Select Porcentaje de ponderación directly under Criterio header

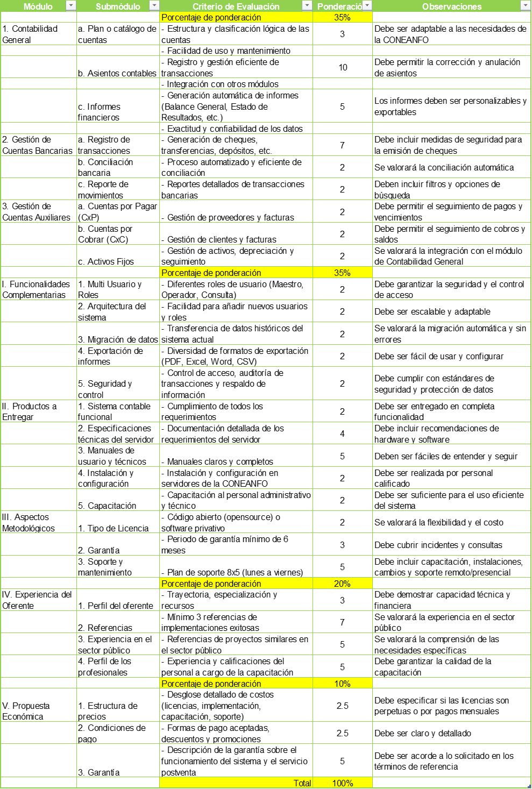211,17
